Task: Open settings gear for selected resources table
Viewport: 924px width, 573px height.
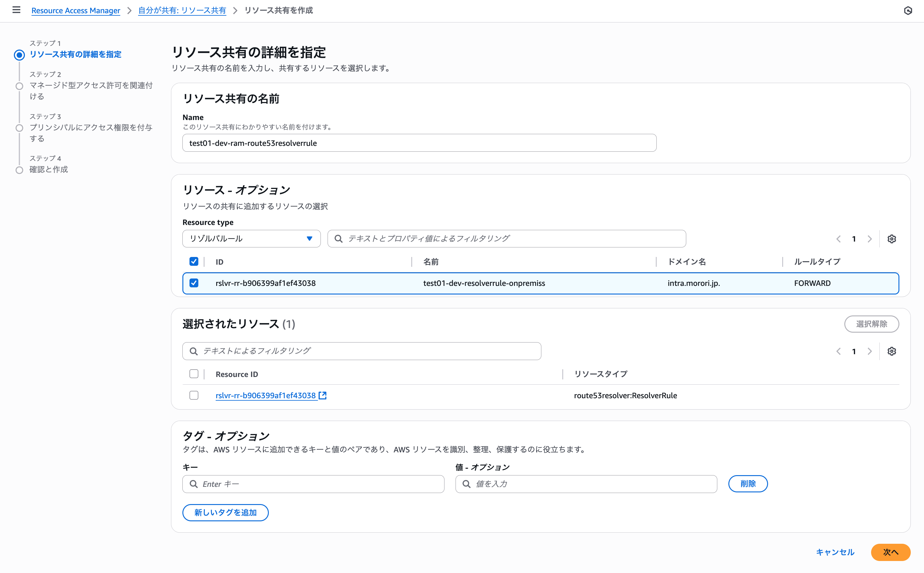Action: tap(892, 351)
